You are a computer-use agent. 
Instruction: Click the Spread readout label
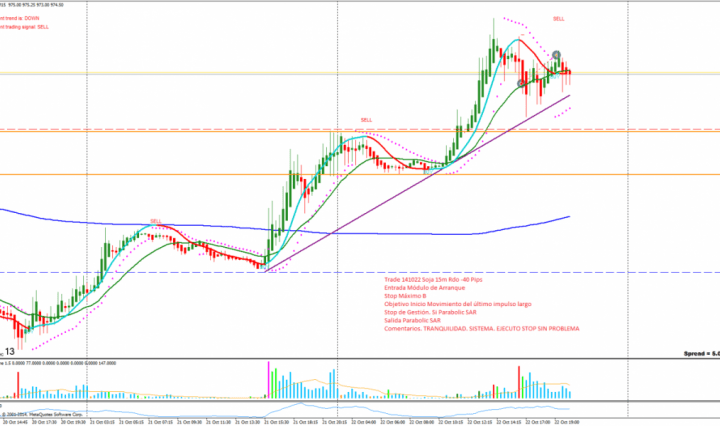(x=696, y=353)
